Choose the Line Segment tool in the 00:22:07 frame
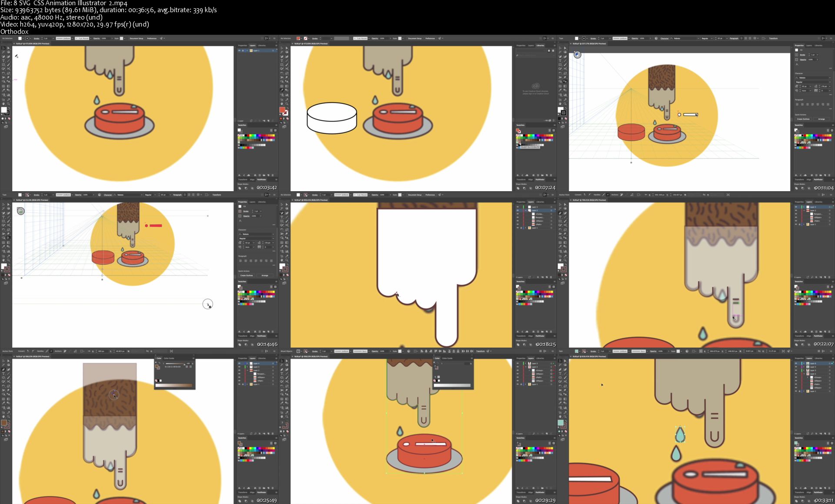This screenshot has width=835, height=504. coord(565,217)
